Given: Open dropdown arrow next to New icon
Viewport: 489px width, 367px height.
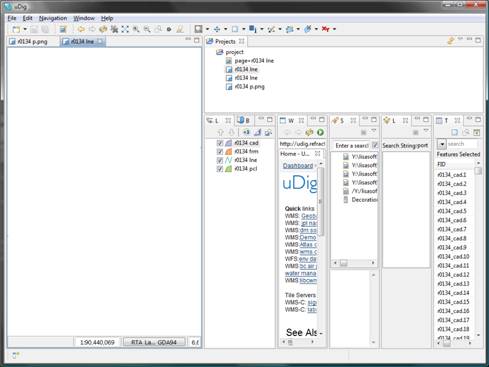Looking at the screenshot, I should pos(25,29).
